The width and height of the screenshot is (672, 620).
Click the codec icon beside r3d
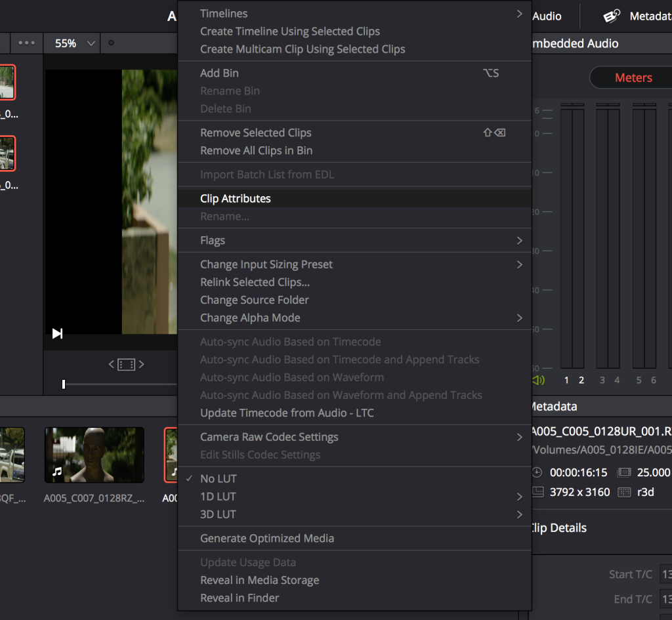tap(624, 492)
